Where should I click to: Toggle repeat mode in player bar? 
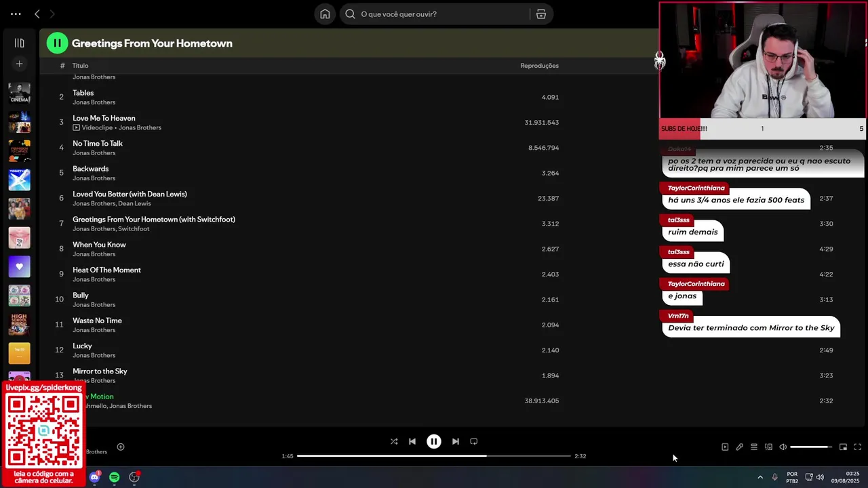click(474, 441)
